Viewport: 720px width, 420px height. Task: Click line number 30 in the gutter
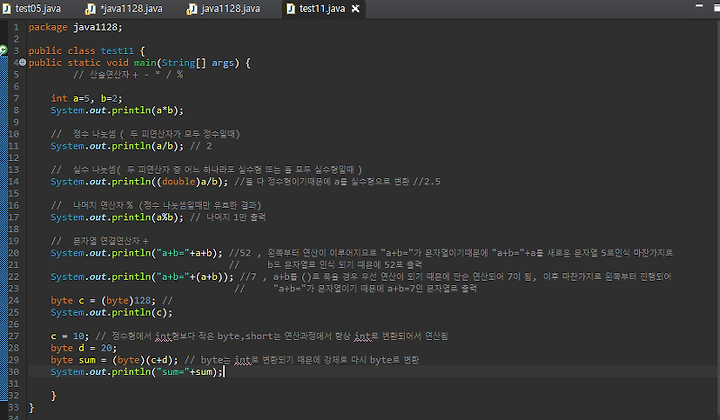click(14, 372)
